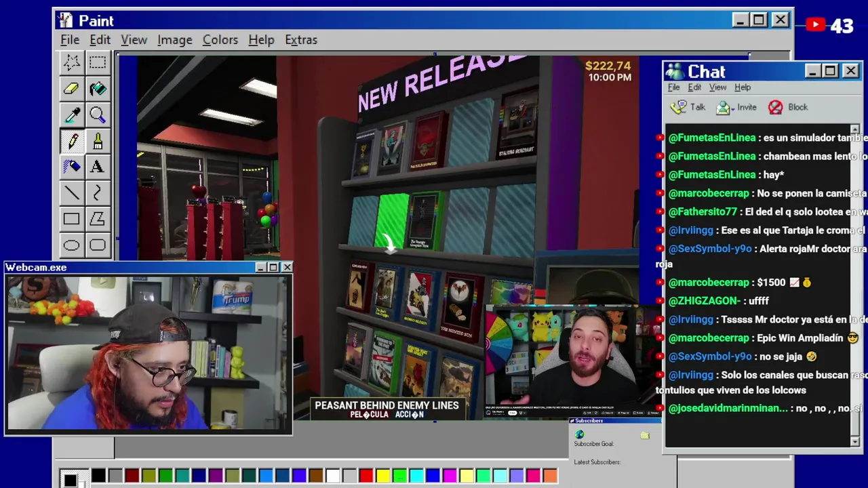Image resolution: width=868 pixels, height=488 pixels.
Task: Choose the Rounded Rectangle tool
Action: click(97, 245)
